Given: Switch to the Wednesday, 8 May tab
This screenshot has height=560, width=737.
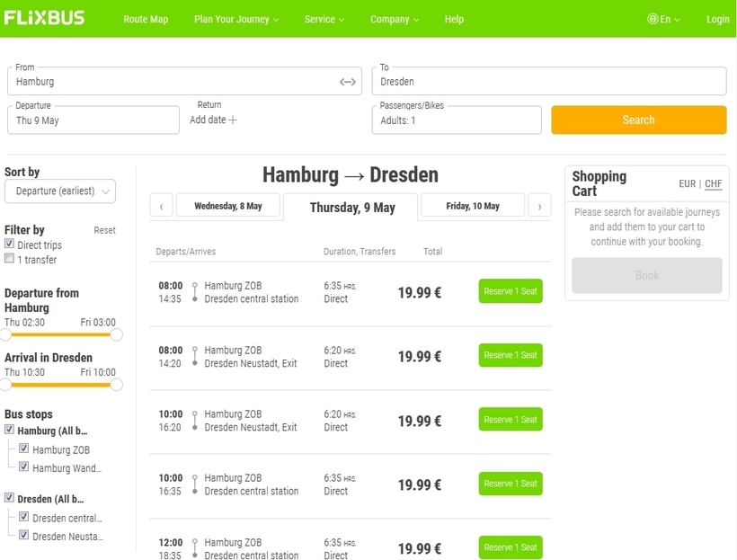Looking at the screenshot, I should 228,206.
